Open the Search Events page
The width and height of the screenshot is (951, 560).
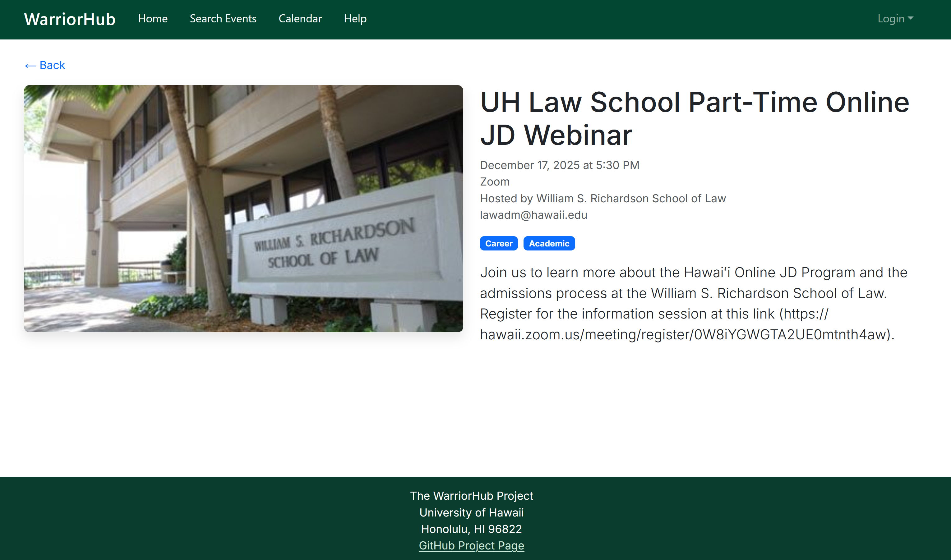coord(223,19)
